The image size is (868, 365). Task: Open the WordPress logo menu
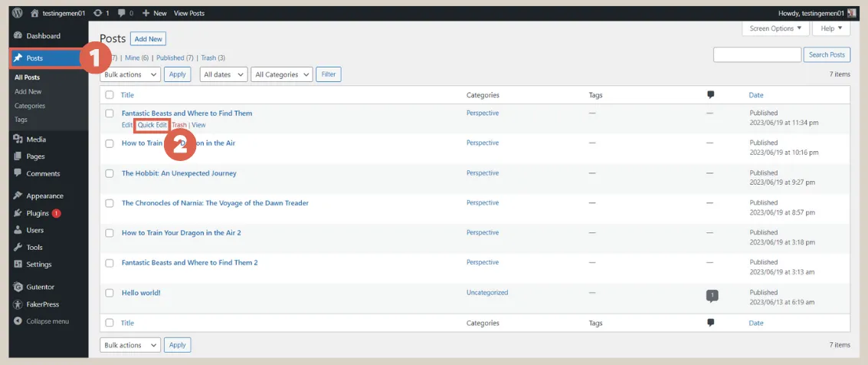(x=17, y=13)
